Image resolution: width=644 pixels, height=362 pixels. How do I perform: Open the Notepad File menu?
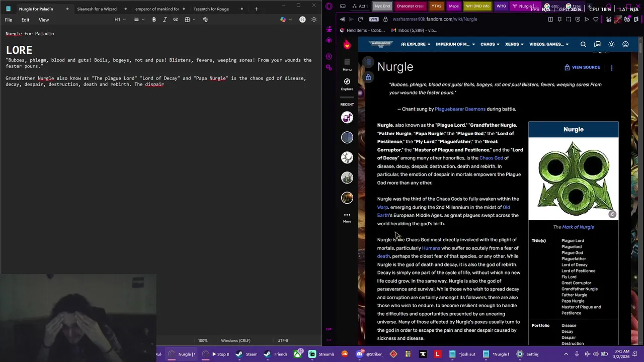pos(9,20)
